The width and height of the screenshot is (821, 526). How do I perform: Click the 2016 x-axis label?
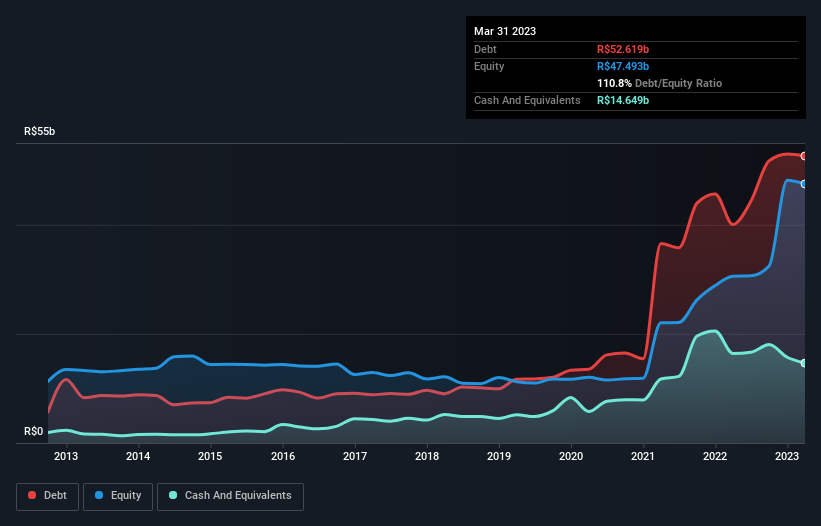tap(283, 456)
